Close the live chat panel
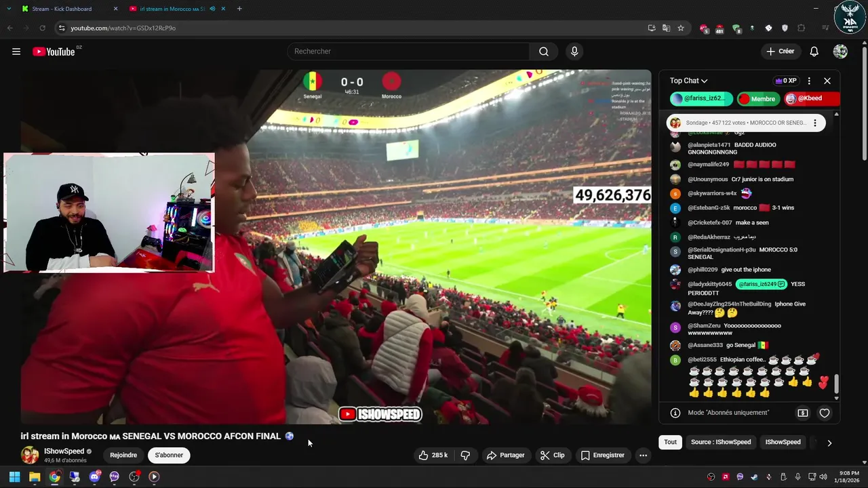 point(827,81)
